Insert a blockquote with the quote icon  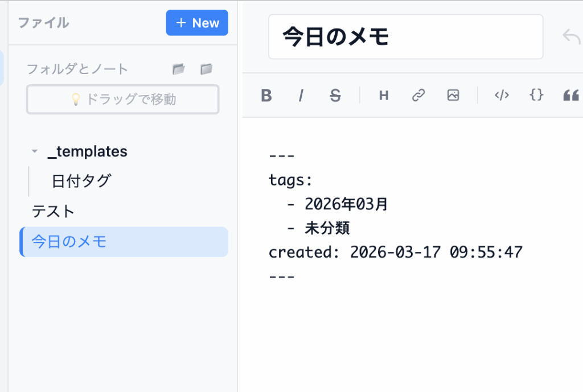[570, 96]
